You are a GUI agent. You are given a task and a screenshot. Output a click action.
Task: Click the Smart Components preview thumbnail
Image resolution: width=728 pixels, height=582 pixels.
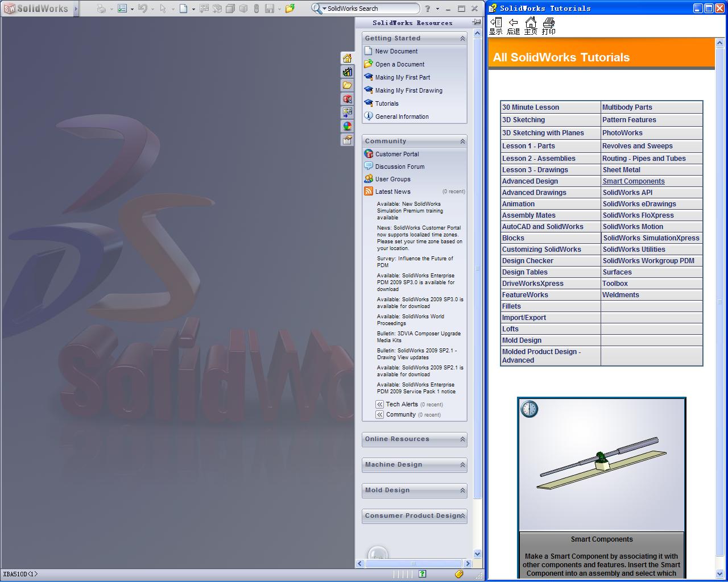pyautogui.click(x=602, y=465)
